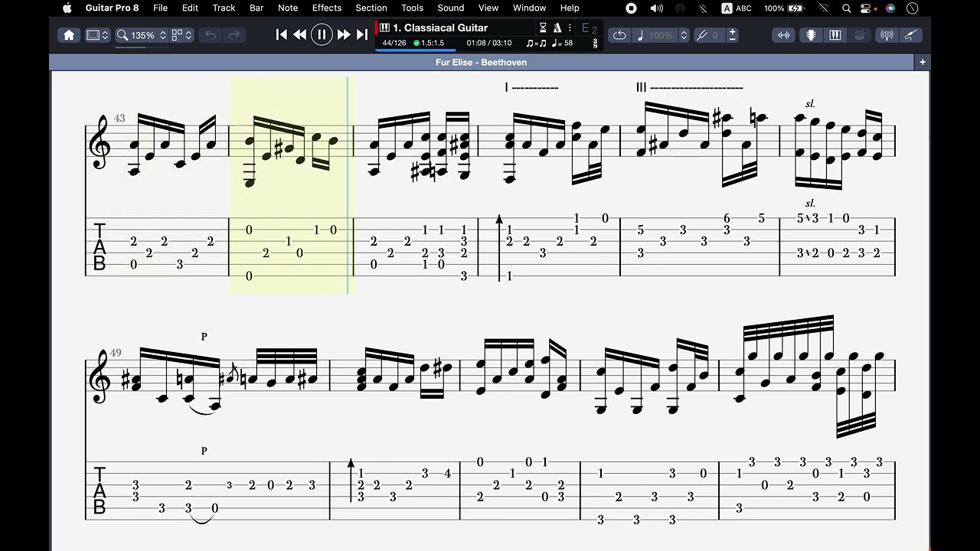Image resolution: width=980 pixels, height=551 pixels.
Task: Adjust the 100% relative speed stepper
Action: [684, 35]
